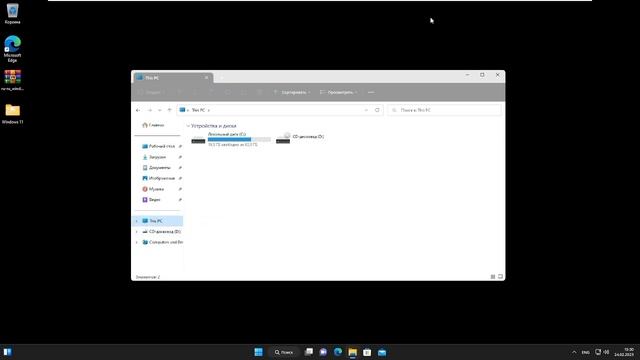The width and height of the screenshot is (640, 360).
Task: Expand the CD drive (D:) tree node
Action: point(137,231)
